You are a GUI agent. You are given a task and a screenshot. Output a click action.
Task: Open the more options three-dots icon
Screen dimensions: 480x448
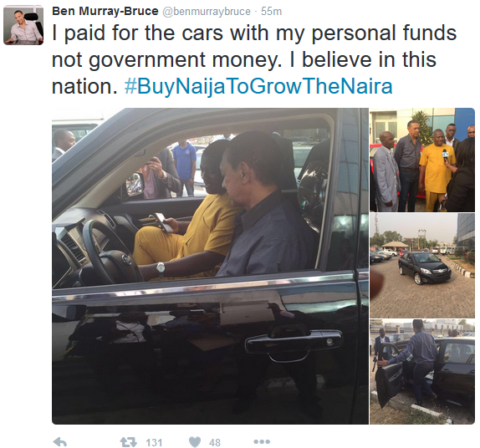coord(262,442)
